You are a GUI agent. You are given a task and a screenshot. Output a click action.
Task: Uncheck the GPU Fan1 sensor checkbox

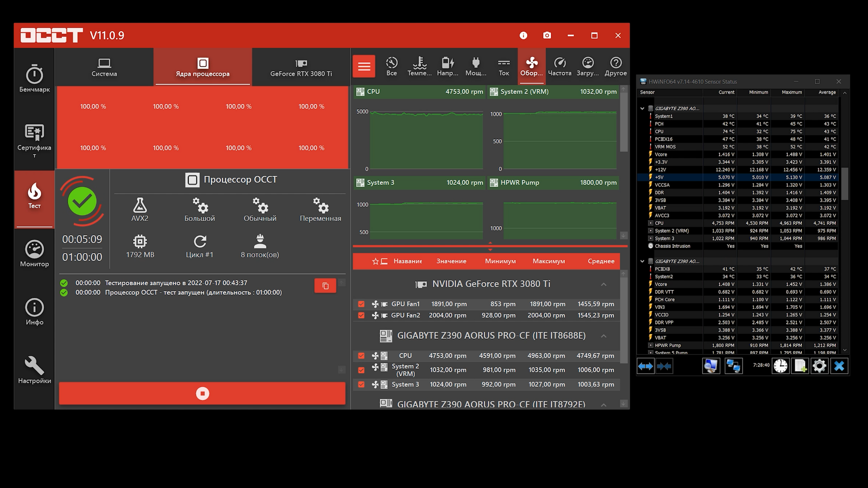(361, 304)
